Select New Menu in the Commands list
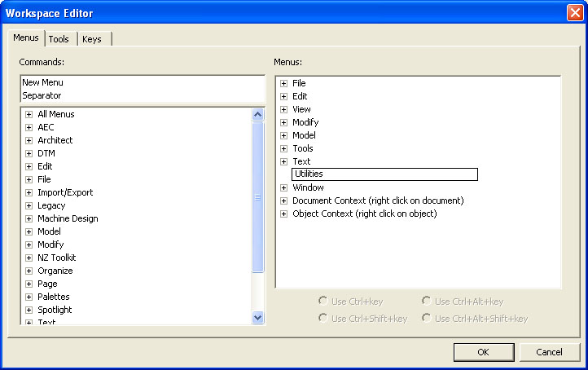Screen dimensions: 588x370 [x=42, y=82]
